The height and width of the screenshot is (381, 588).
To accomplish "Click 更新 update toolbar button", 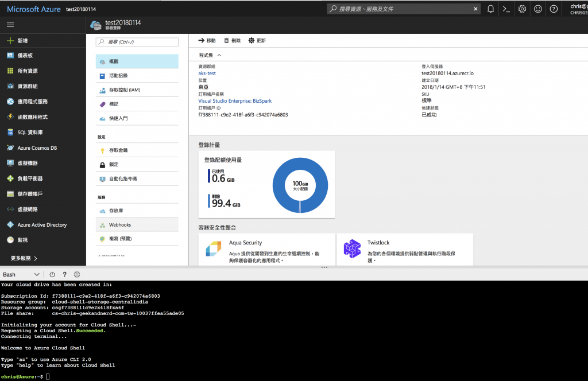I will click(x=257, y=41).
